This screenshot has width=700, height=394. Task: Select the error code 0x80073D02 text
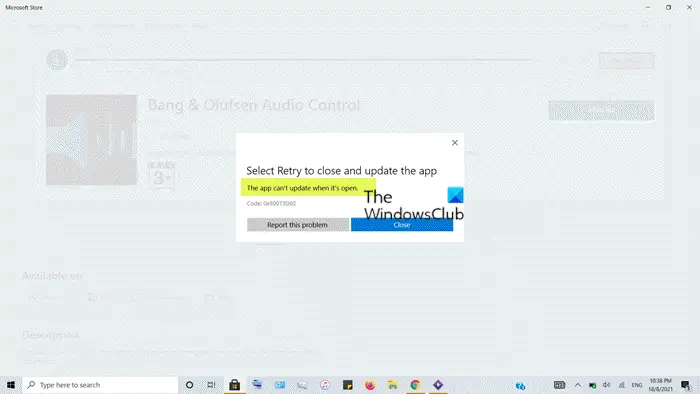tap(271, 203)
